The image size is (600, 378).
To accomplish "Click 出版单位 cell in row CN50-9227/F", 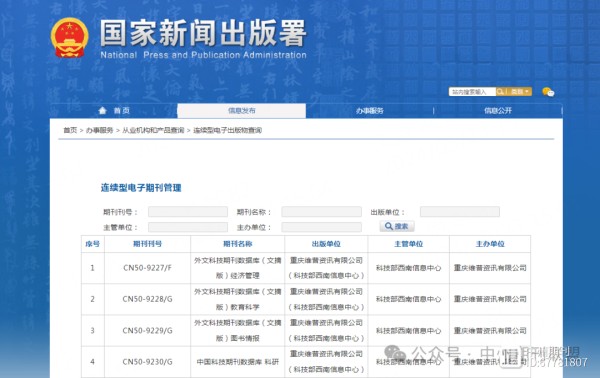I will 326,268.
